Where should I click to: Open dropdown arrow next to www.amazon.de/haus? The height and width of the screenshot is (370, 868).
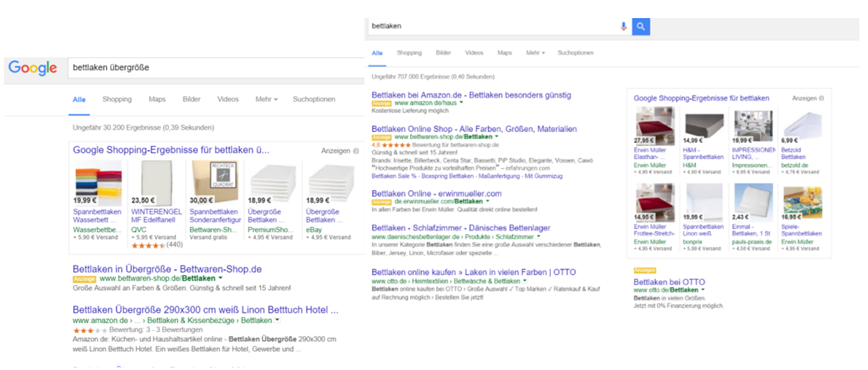tap(461, 103)
